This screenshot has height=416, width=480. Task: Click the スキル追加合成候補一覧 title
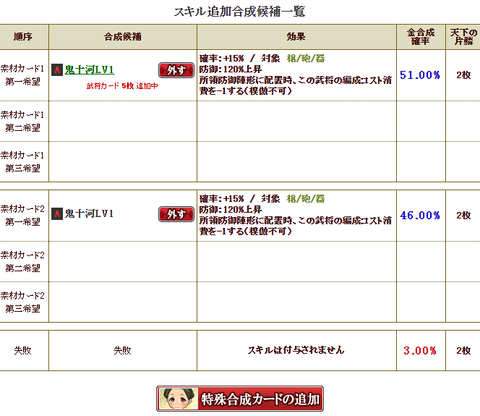(240, 12)
